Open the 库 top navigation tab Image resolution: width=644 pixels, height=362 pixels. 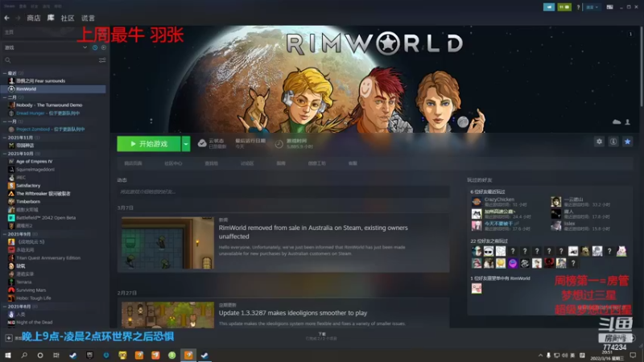point(51,18)
